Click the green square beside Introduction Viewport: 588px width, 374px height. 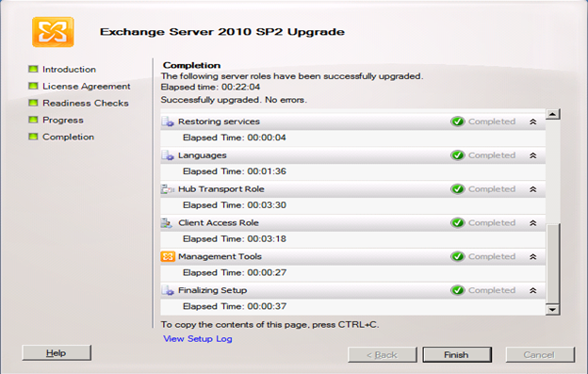pyautogui.click(x=33, y=69)
